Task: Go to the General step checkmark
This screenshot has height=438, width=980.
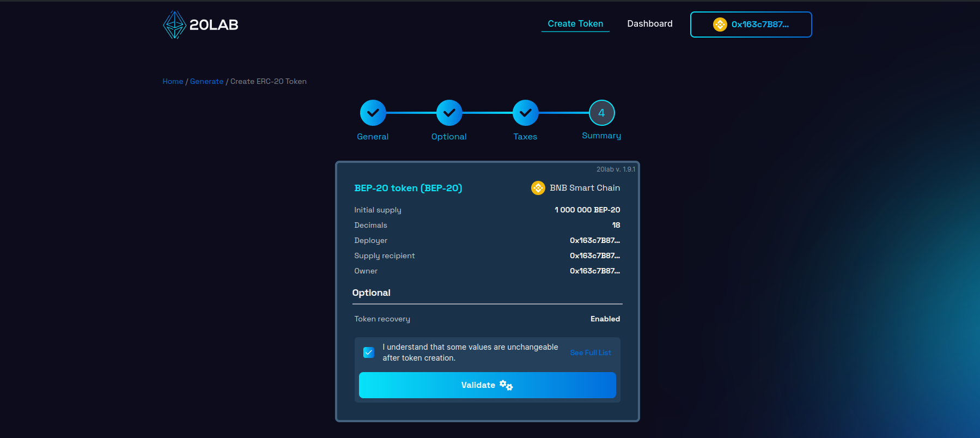Action: coord(373,113)
